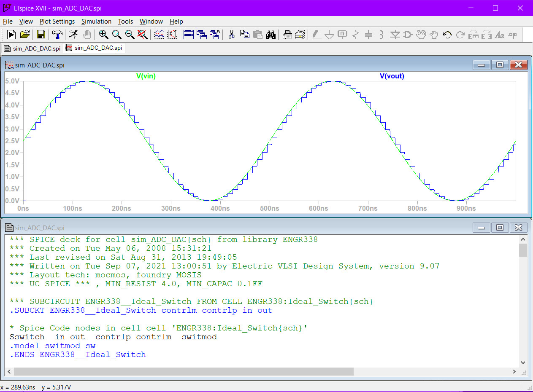Open the Plot Settings menu
Viewport: 533px width, 392px height.
(57, 21)
